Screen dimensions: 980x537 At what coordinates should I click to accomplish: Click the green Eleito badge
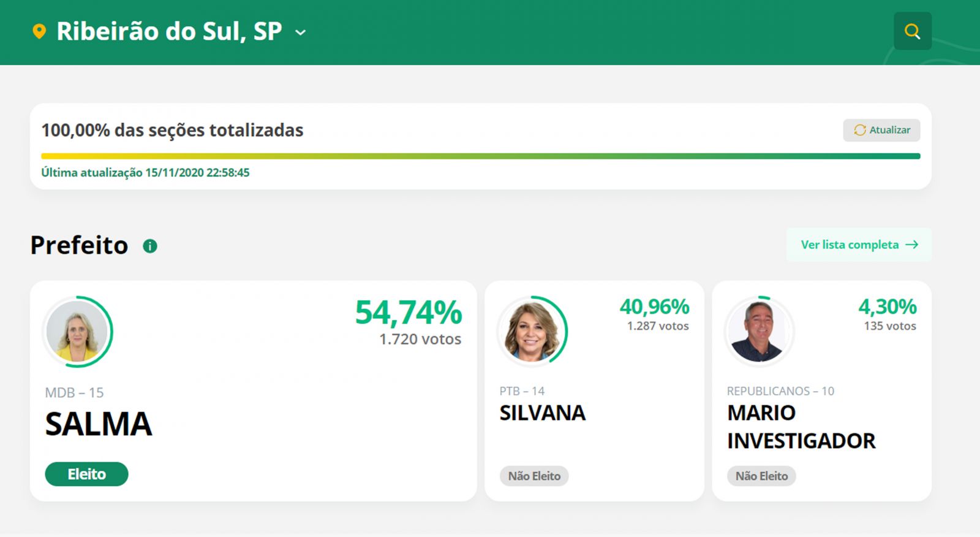click(x=86, y=474)
